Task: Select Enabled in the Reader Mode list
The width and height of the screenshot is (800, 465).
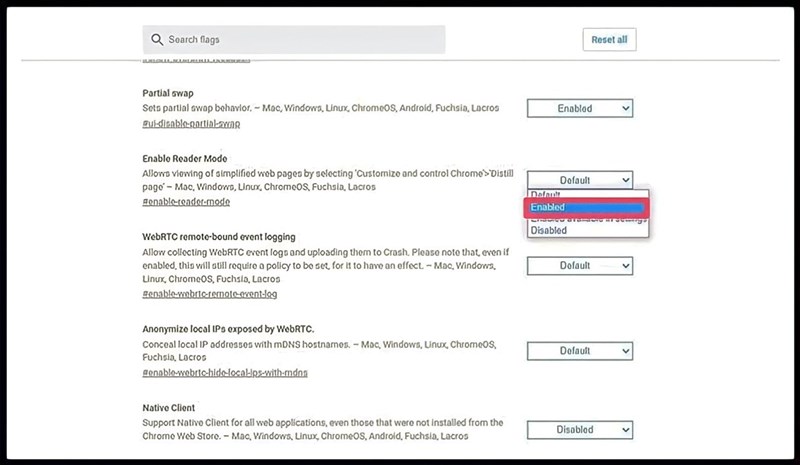Action: pos(587,208)
